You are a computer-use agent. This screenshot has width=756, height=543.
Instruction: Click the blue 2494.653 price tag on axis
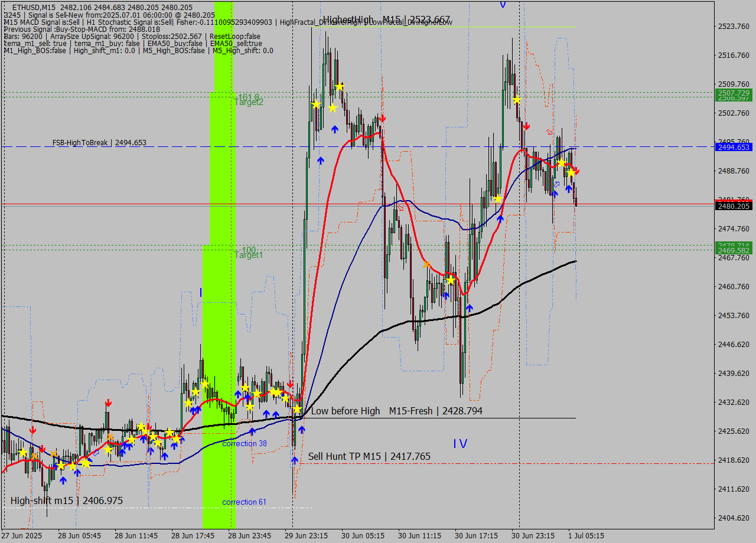(733, 147)
